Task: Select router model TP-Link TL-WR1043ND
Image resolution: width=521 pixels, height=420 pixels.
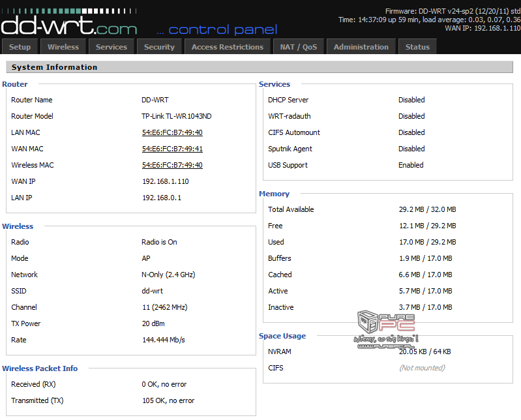Action: (x=177, y=116)
